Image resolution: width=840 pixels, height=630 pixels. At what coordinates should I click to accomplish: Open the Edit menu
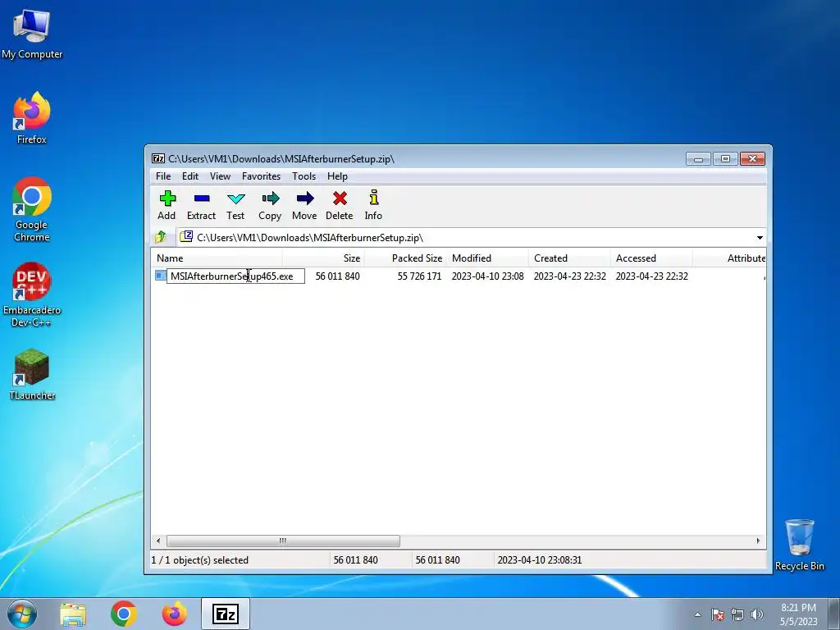click(x=190, y=176)
